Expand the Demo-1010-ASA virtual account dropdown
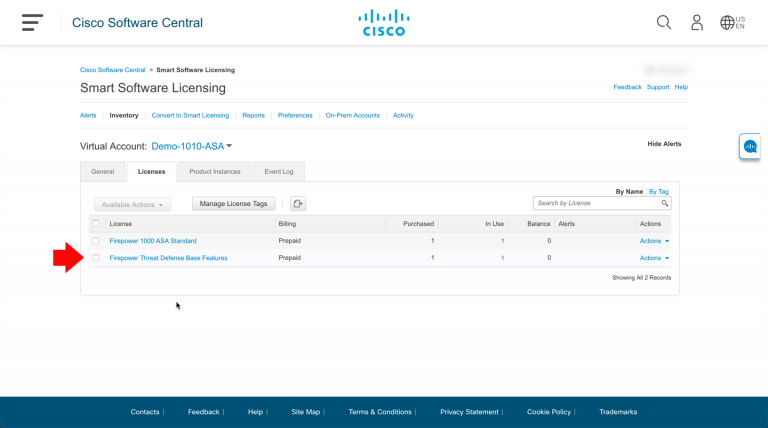 pyautogui.click(x=192, y=146)
